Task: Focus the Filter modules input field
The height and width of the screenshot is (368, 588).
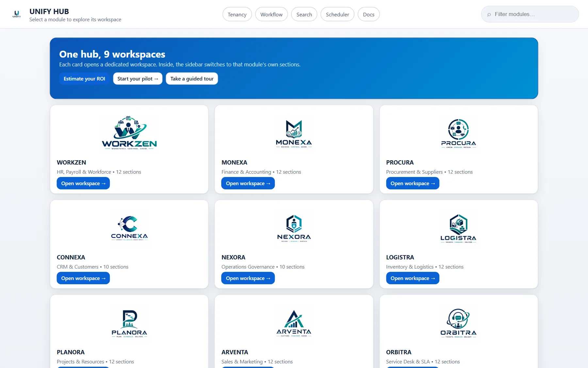Action: (x=530, y=14)
